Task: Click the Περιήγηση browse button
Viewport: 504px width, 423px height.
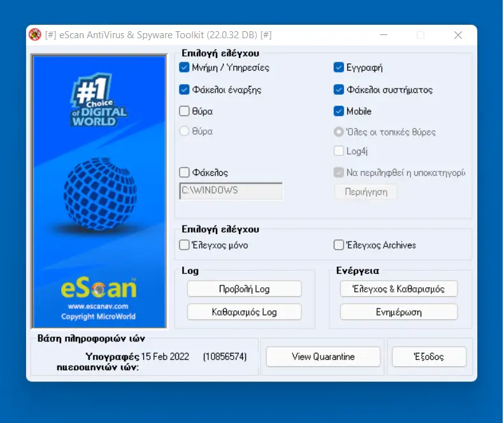Action: (x=366, y=192)
